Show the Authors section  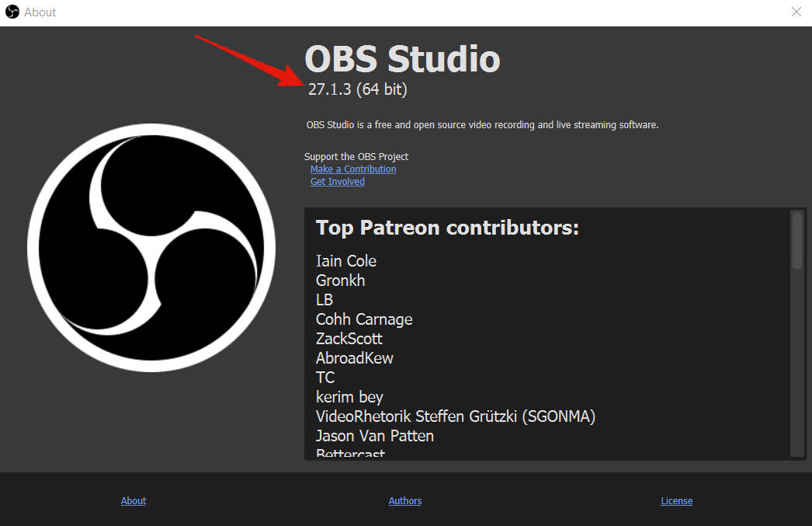pyautogui.click(x=405, y=500)
